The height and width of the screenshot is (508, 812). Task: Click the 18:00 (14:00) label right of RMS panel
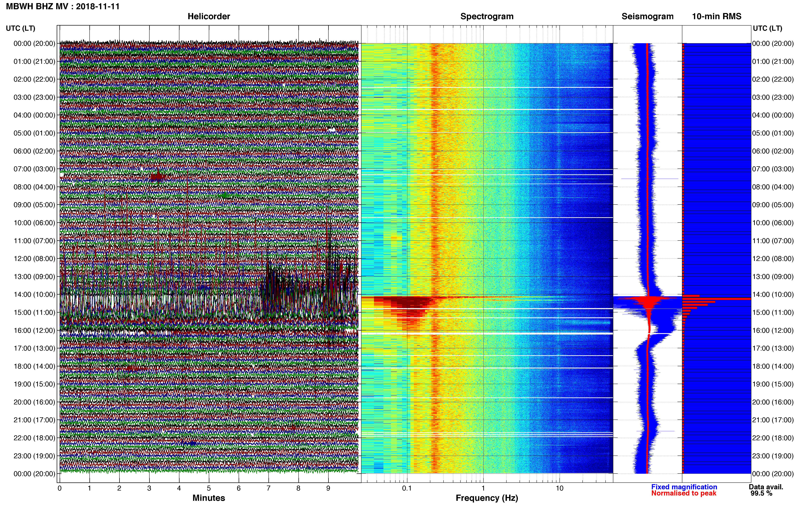[x=773, y=366]
